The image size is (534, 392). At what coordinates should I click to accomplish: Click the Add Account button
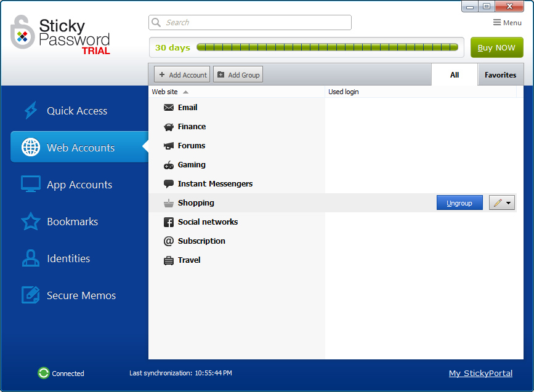tap(182, 74)
